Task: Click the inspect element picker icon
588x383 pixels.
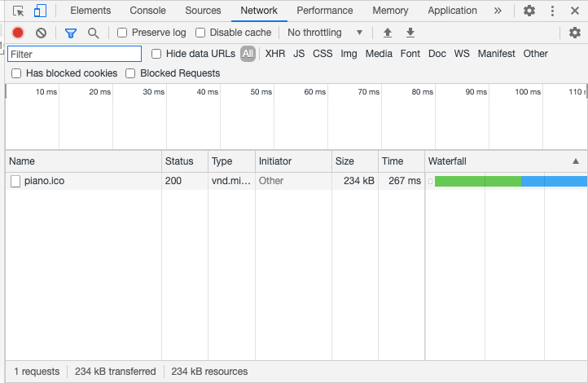Action: (19, 11)
